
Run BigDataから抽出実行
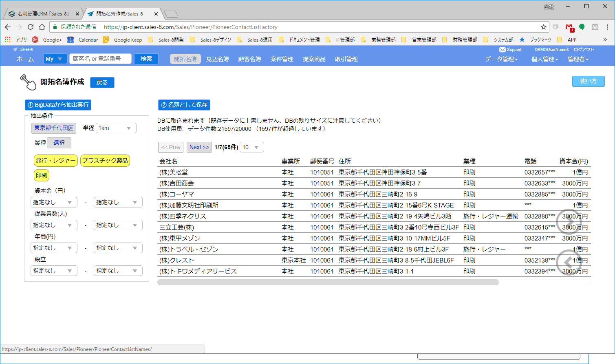58,105
